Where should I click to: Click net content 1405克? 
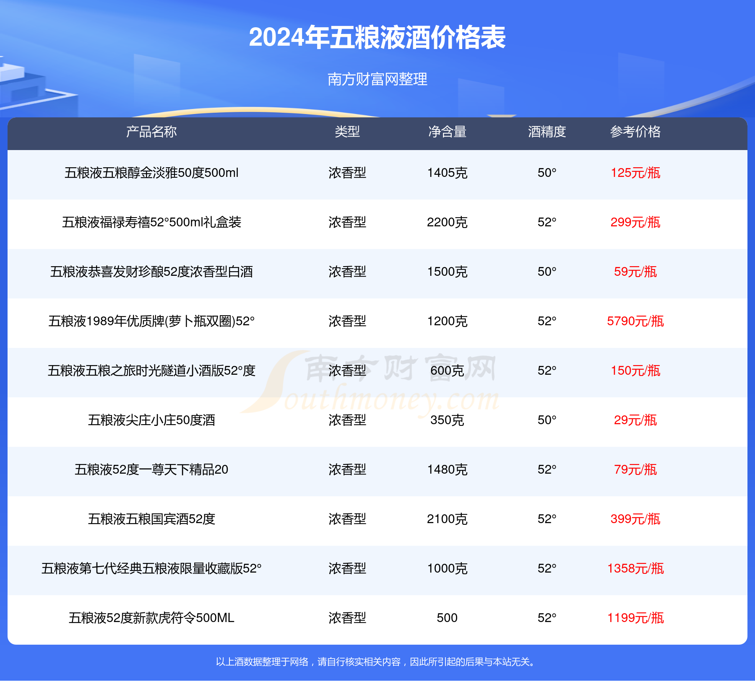tap(447, 173)
